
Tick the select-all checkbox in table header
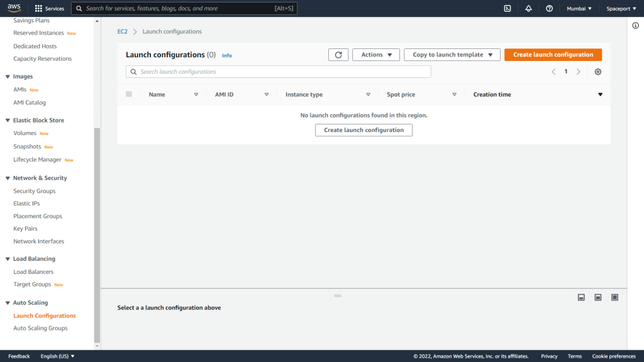pos(129,94)
